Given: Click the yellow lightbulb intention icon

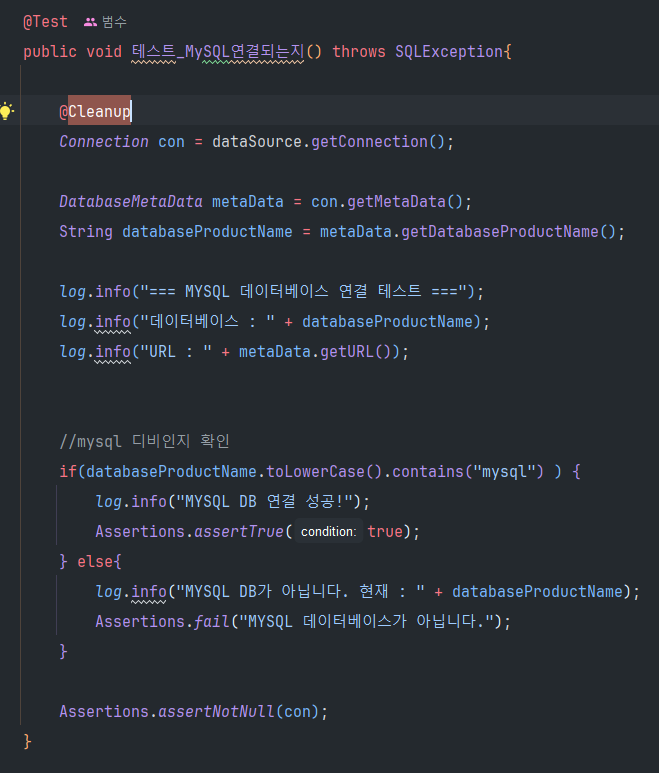Looking at the screenshot, I should pos(8,111).
